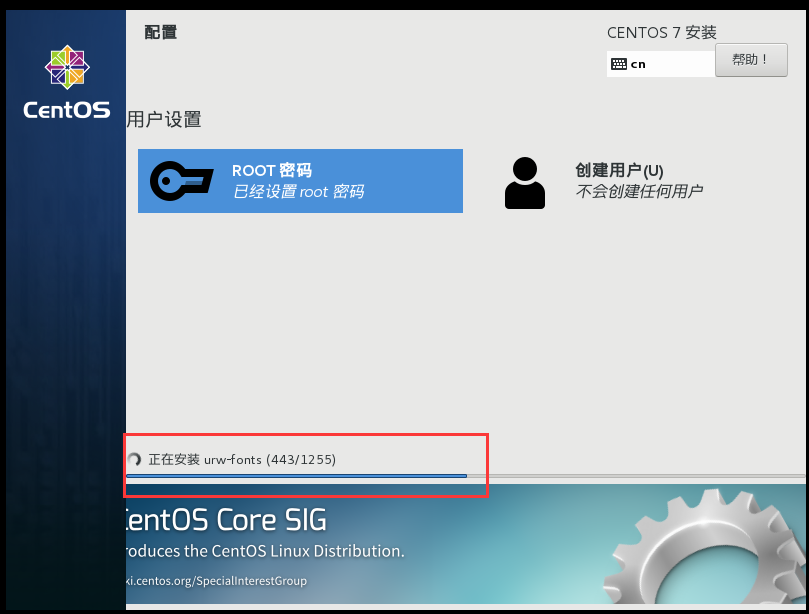Click the 配置 page title
This screenshot has width=809, height=614.
[160, 32]
